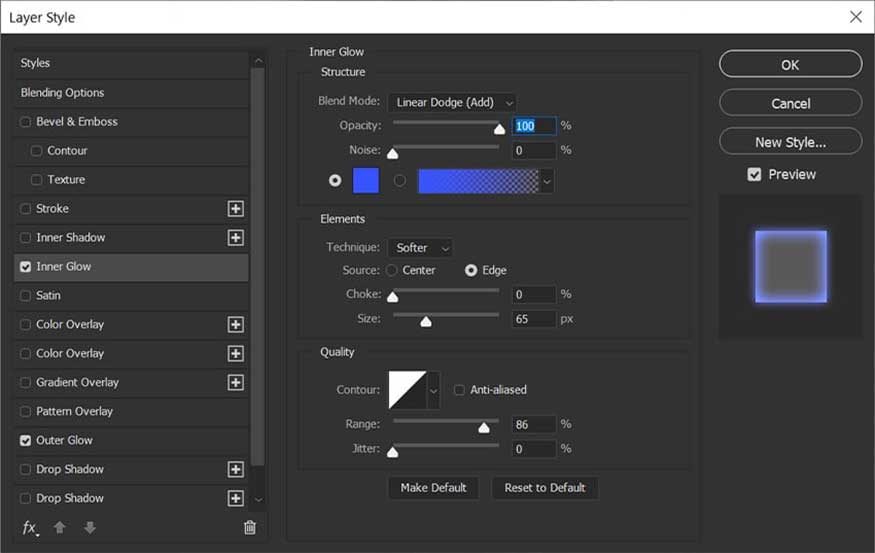Open the Technique dropdown showing Softer
Screen dimensions: 875x553
(420, 248)
